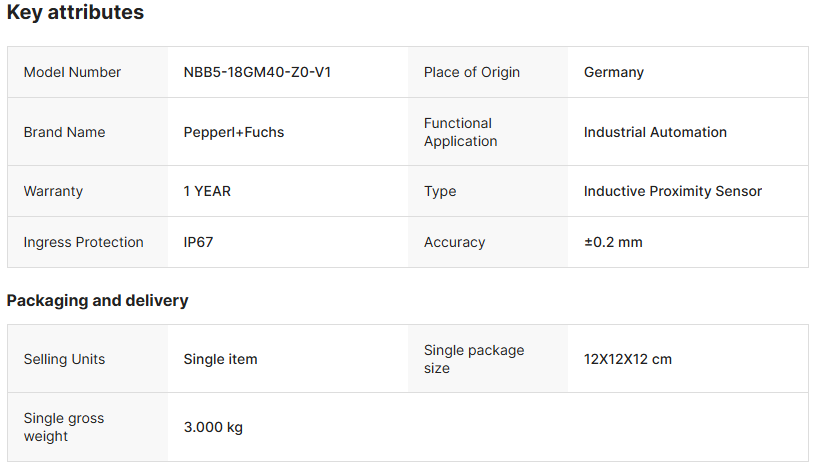Screen dimensions: 818x471
Task: Select the Selling Units label
Action: [64, 359]
